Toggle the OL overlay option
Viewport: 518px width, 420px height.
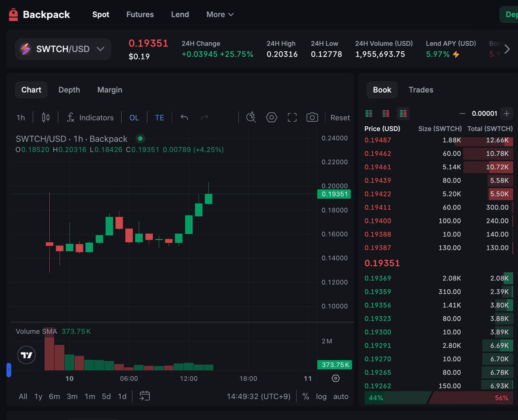click(x=134, y=118)
